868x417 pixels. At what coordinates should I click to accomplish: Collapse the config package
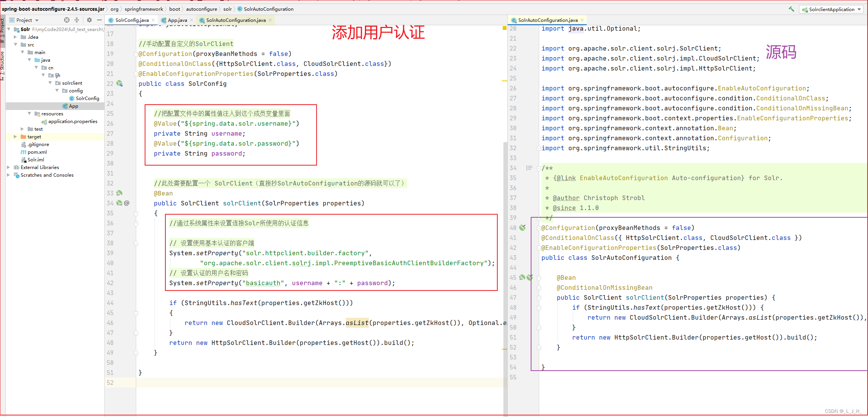coord(57,90)
